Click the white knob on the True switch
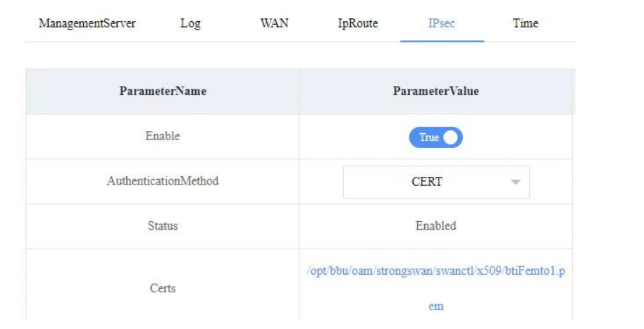 click(x=451, y=137)
